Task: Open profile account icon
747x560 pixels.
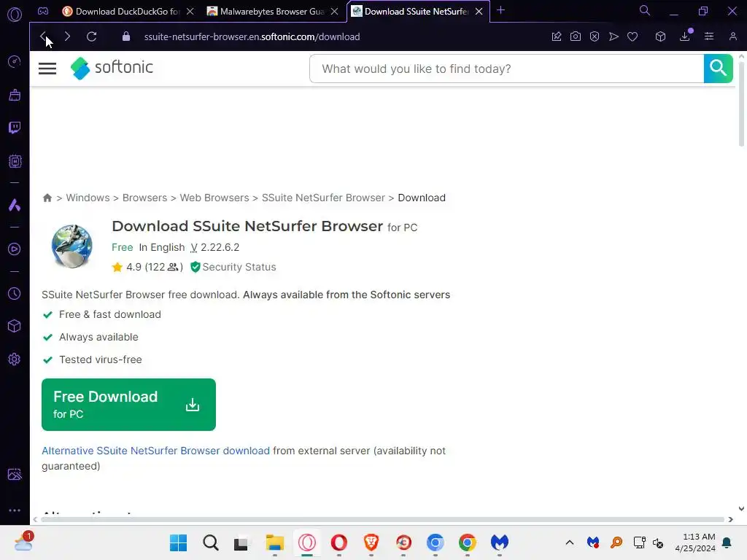Action: click(732, 36)
